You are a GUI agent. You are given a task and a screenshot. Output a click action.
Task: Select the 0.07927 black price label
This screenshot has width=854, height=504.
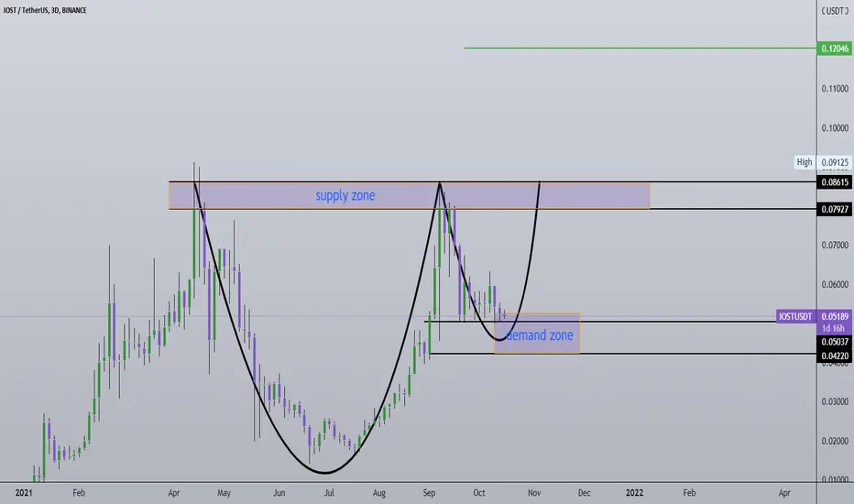[835, 209]
